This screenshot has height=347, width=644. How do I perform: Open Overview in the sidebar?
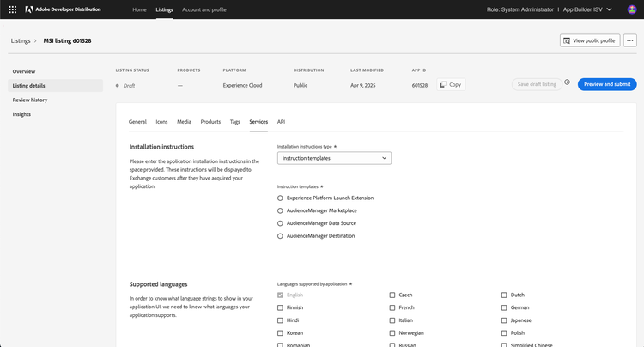[x=24, y=71]
